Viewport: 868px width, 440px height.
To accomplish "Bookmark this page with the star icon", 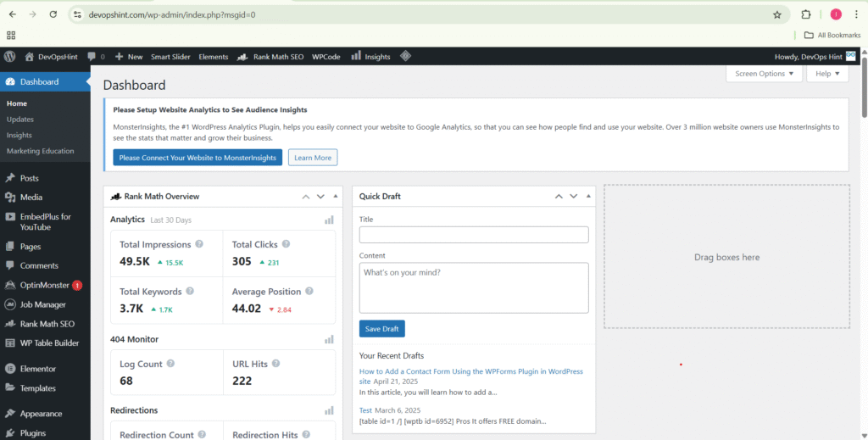I will pos(777,15).
